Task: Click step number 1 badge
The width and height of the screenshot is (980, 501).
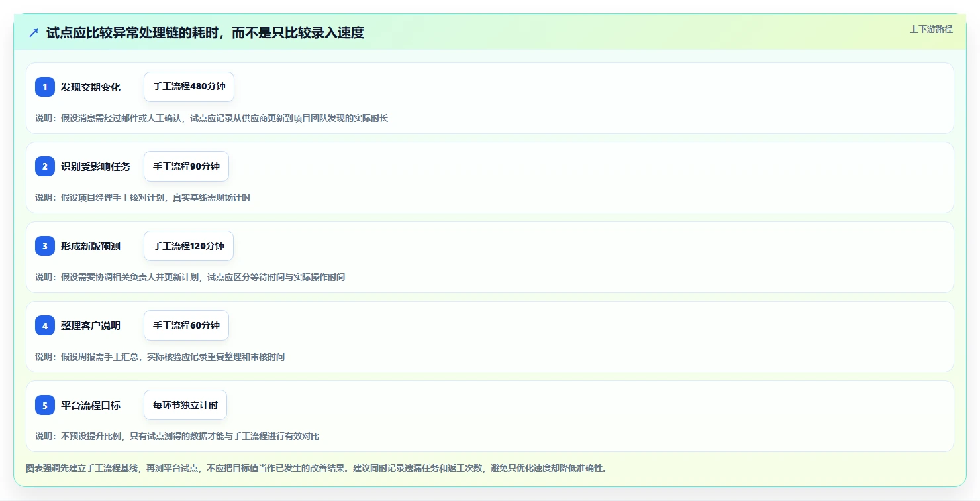Action: [x=45, y=87]
